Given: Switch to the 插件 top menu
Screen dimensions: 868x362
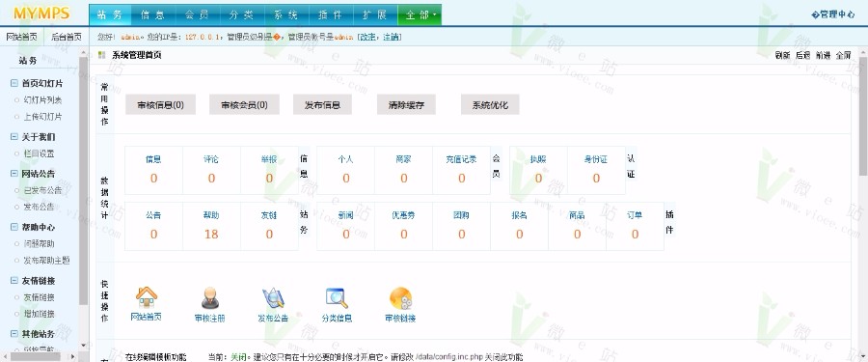Looking at the screenshot, I should pos(331,15).
